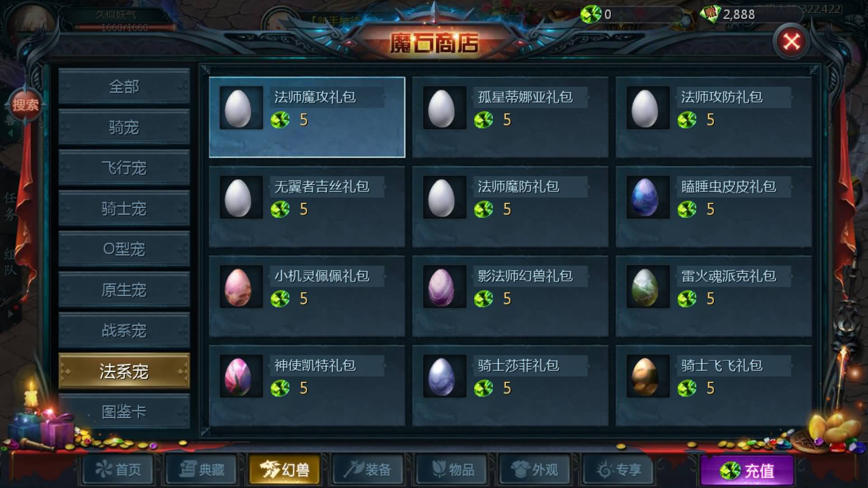Switch to the 战系宠 category

(x=124, y=330)
